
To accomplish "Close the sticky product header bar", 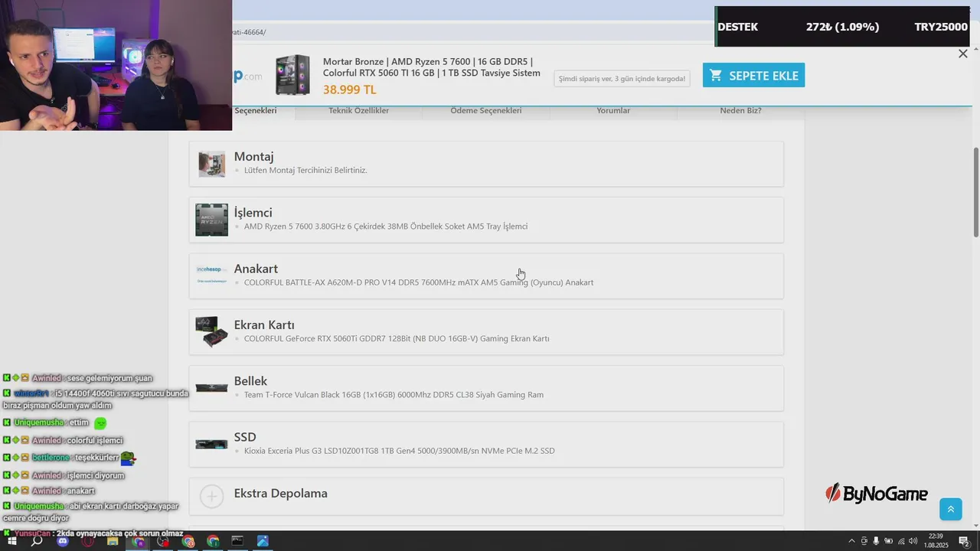I will (963, 54).
